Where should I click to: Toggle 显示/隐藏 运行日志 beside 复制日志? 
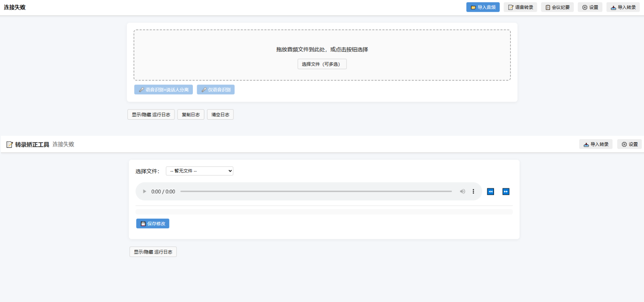coord(151,115)
